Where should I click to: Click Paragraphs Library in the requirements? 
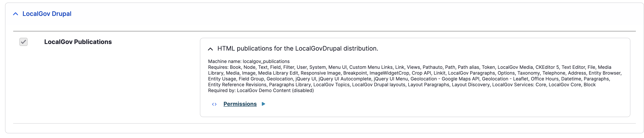pos(290,85)
